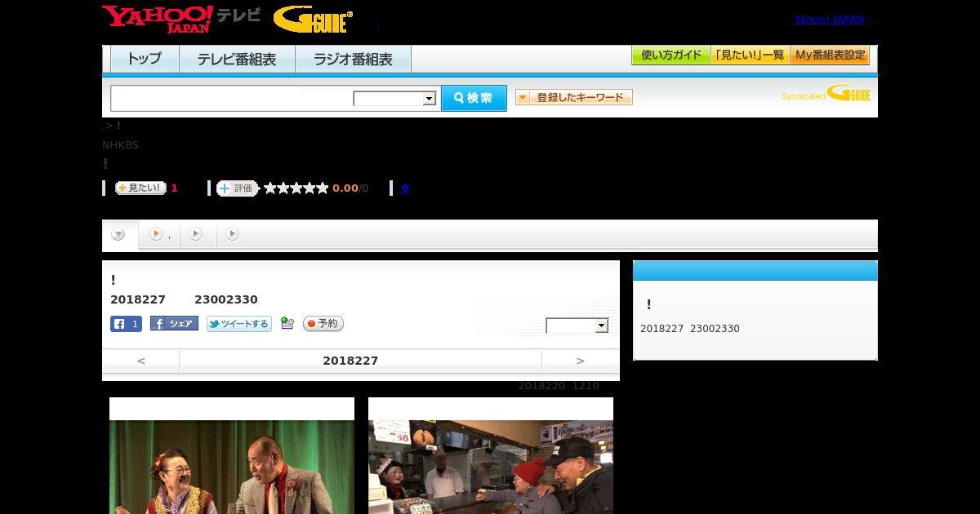Click the G-GUIDE logo in the header
The height and width of the screenshot is (514, 980).
[313, 19]
